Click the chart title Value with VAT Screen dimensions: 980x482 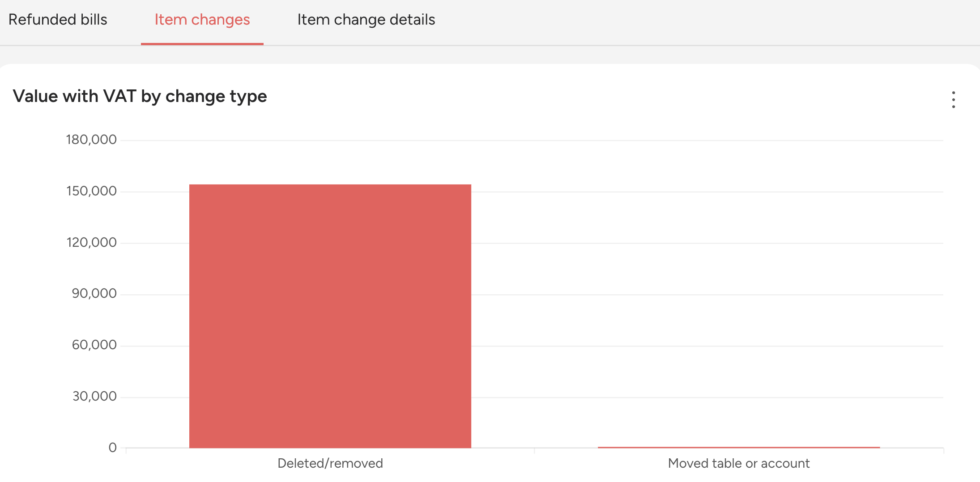click(x=140, y=96)
